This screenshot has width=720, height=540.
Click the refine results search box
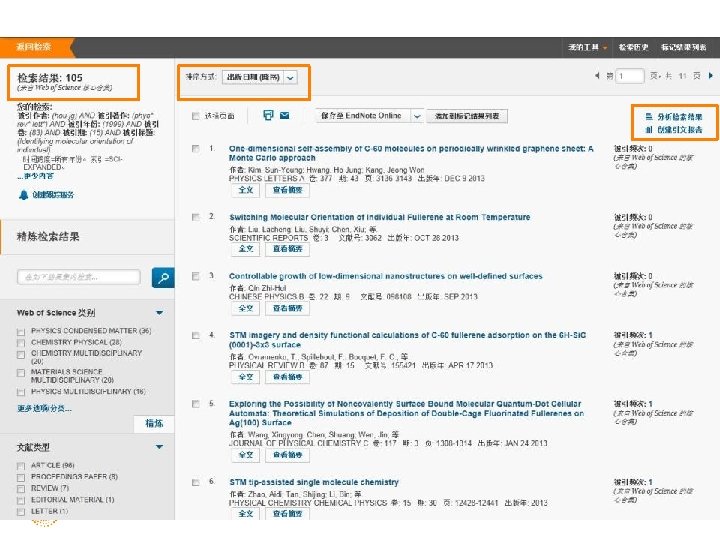tap(79, 277)
